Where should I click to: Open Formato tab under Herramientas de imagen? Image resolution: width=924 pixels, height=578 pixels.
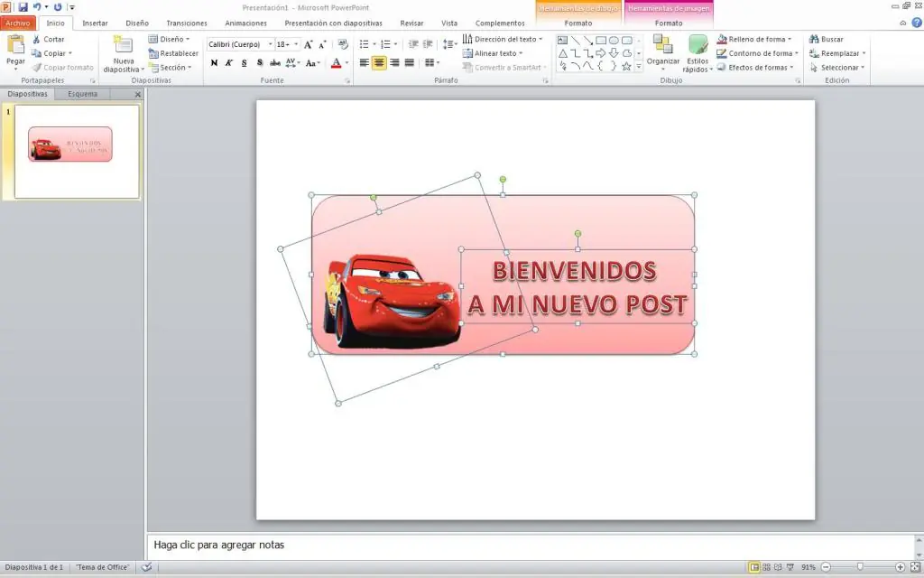click(x=669, y=23)
